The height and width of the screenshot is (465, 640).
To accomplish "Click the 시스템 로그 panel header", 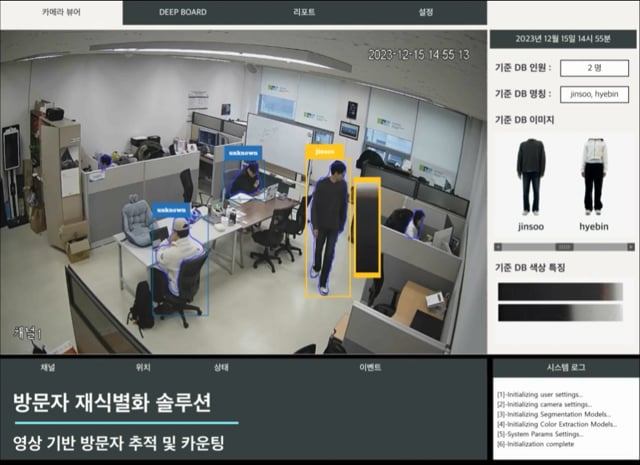I will (x=566, y=368).
